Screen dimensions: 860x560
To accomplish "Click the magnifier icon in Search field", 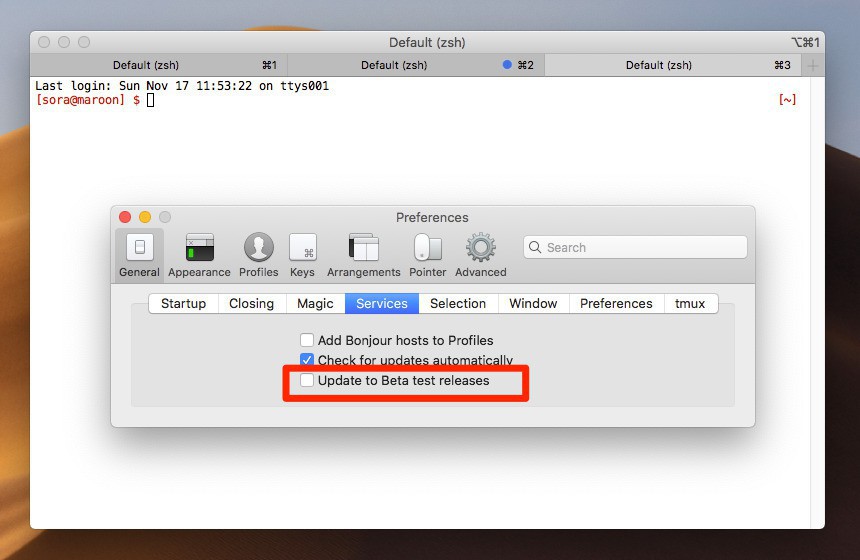I will click(535, 247).
